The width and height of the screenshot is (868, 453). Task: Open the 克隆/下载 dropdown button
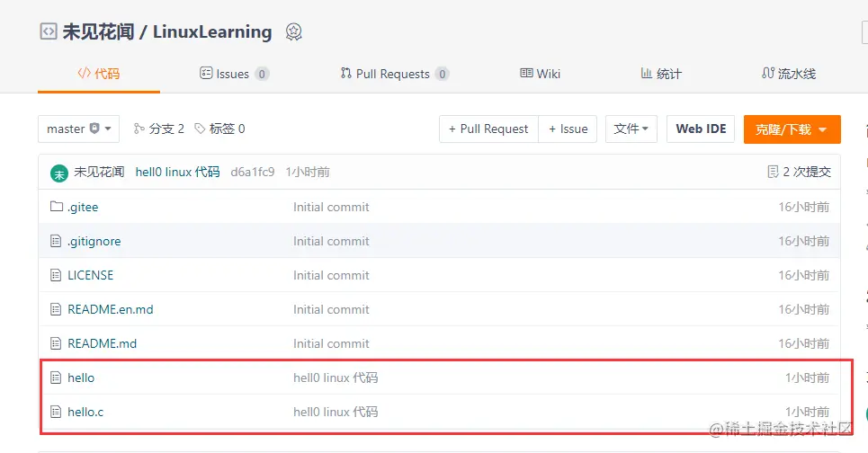pyautogui.click(x=792, y=129)
